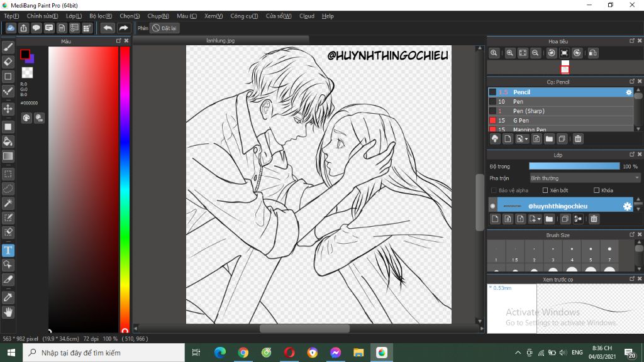The width and height of the screenshot is (644, 362).
Task: Toggle the G Pen red color box
Action: pos(492,121)
